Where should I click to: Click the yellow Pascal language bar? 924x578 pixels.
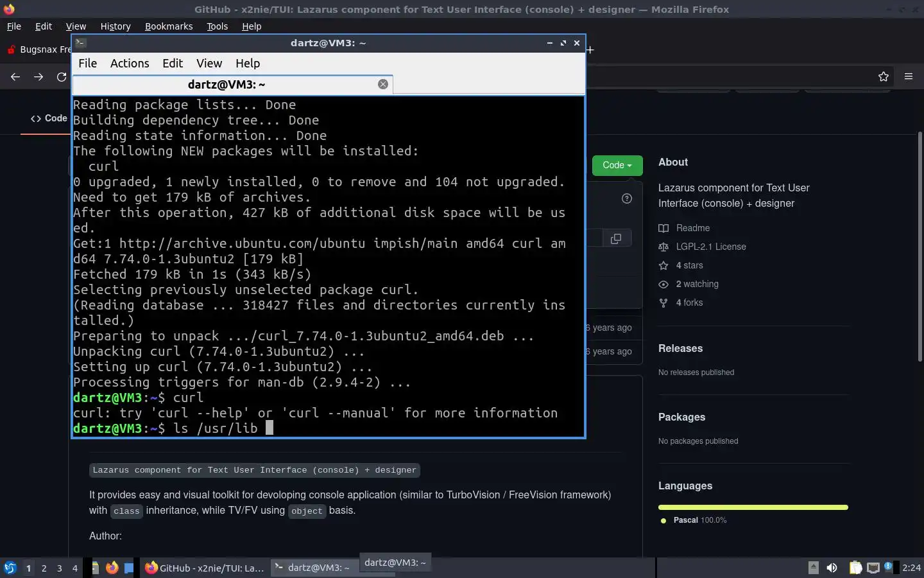pyautogui.click(x=753, y=507)
